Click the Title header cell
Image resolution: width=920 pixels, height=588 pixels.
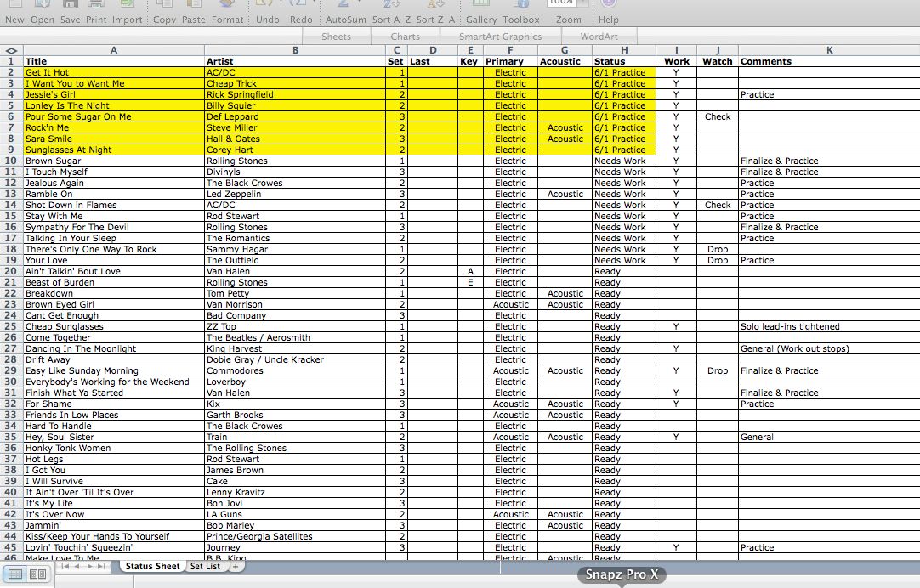114,61
